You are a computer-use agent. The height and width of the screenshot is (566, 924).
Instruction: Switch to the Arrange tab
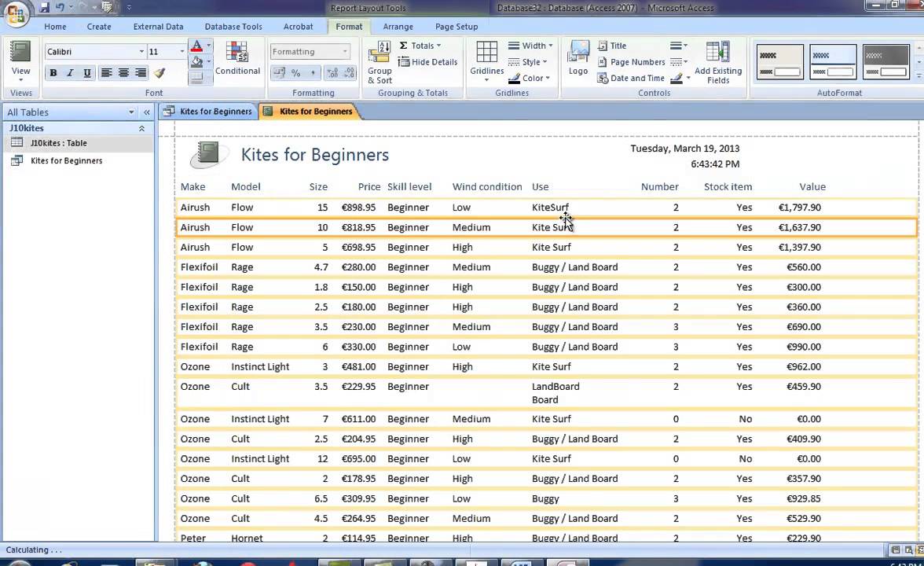point(398,27)
